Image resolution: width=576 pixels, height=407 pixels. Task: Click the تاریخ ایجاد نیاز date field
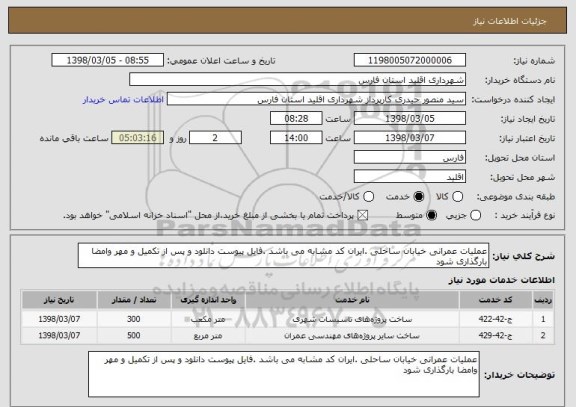pyautogui.click(x=410, y=118)
